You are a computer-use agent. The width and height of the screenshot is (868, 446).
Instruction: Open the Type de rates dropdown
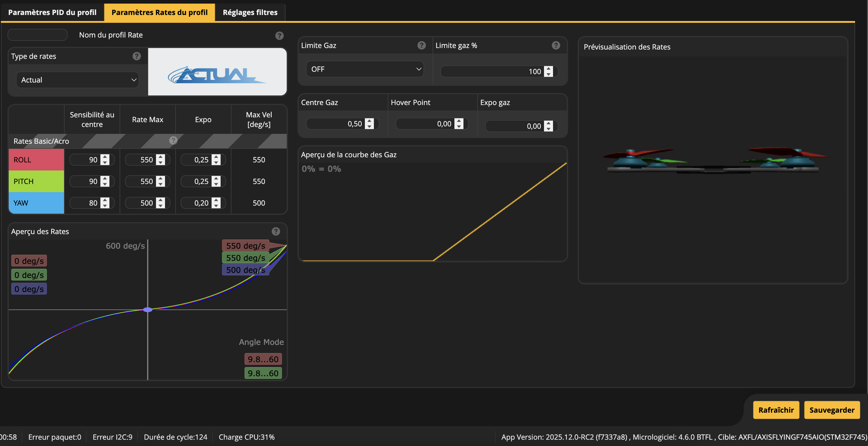(78, 80)
